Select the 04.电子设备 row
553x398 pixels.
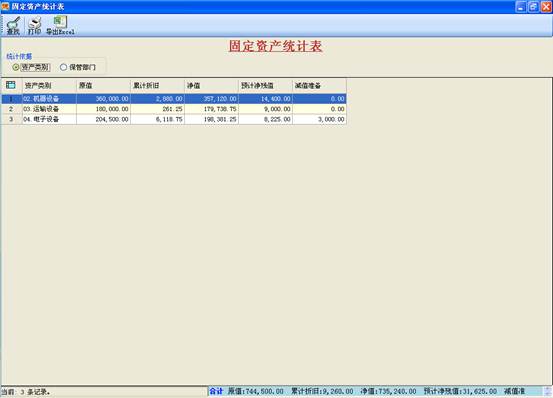(x=174, y=119)
